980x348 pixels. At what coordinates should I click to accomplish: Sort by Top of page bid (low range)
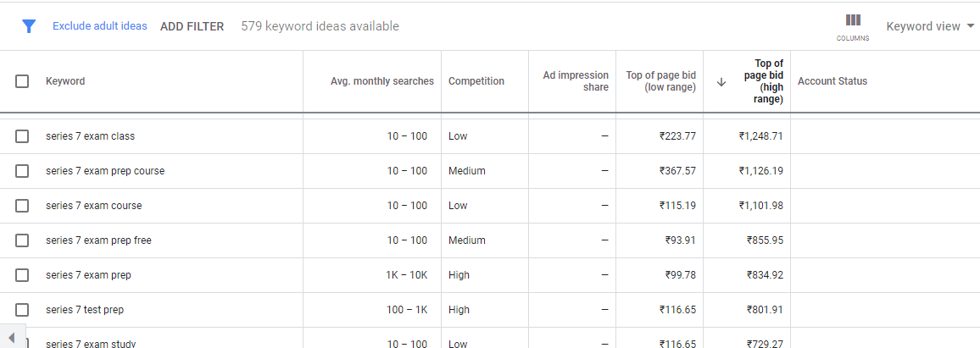660,81
